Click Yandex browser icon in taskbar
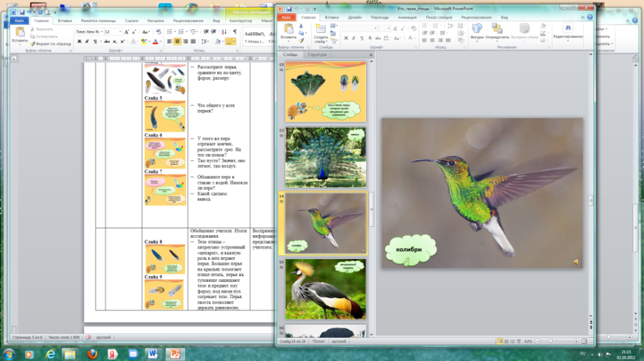 click(113, 353)
